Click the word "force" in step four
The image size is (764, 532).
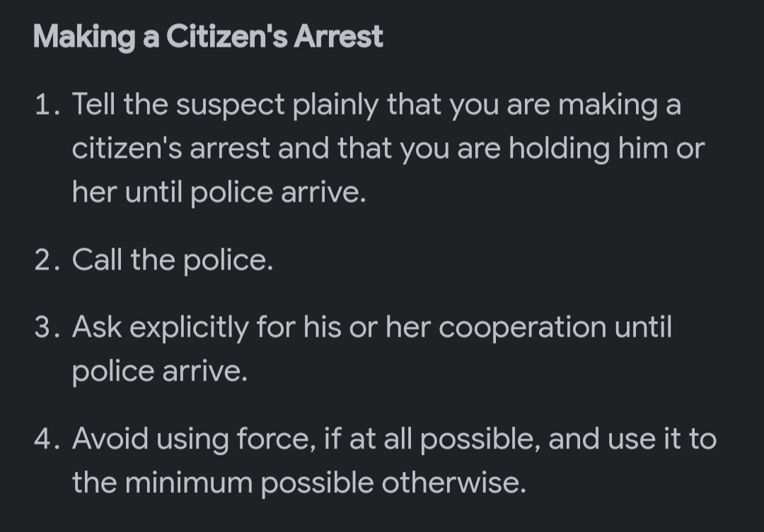coord(275,439)
